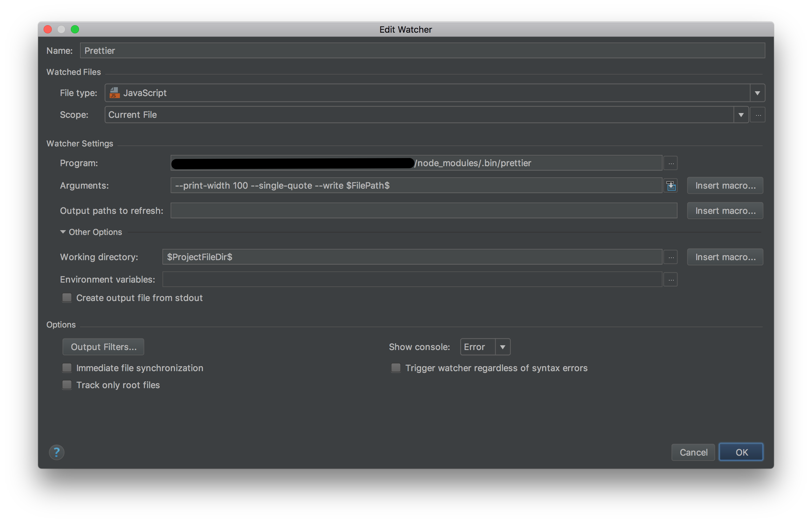This screenshot has width=812, height=523.
Task: Click the Environment variables field
Action: (412, 280)
